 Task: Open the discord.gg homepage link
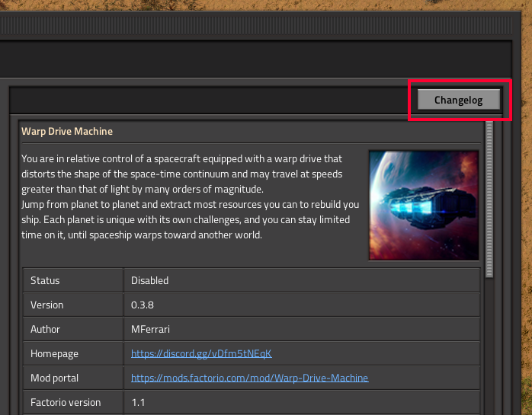[x=201, y=353]
